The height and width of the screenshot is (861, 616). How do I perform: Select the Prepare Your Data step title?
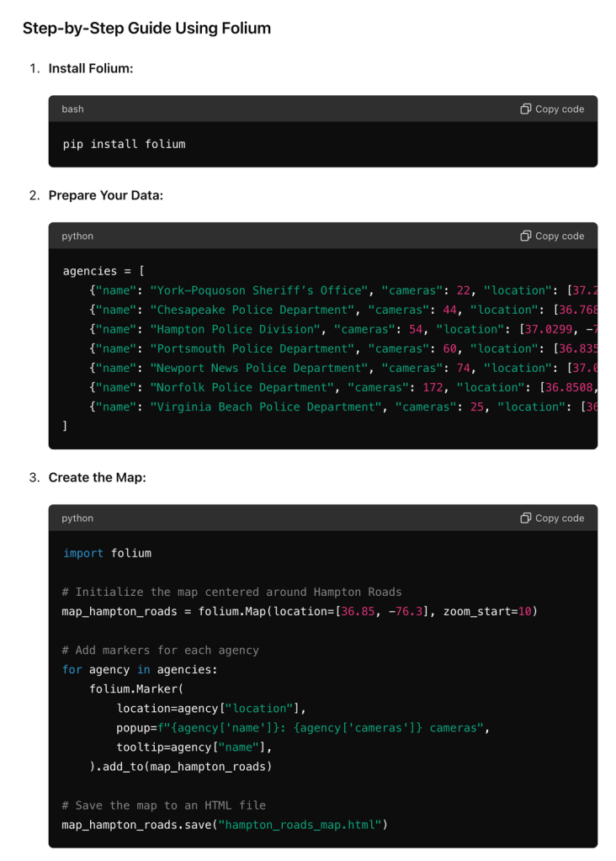coord(105,195)
